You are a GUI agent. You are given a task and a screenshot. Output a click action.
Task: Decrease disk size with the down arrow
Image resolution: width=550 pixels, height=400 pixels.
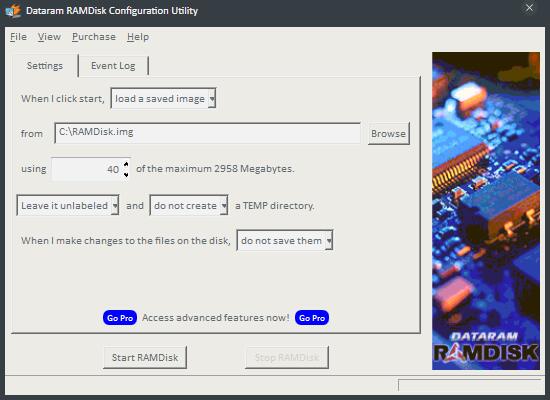126,174
